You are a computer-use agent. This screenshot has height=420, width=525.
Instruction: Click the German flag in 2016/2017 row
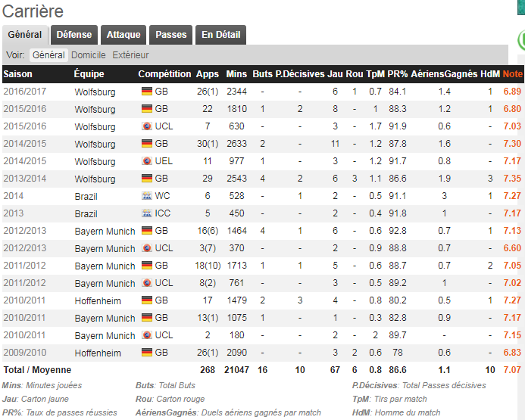pos(147,92)
